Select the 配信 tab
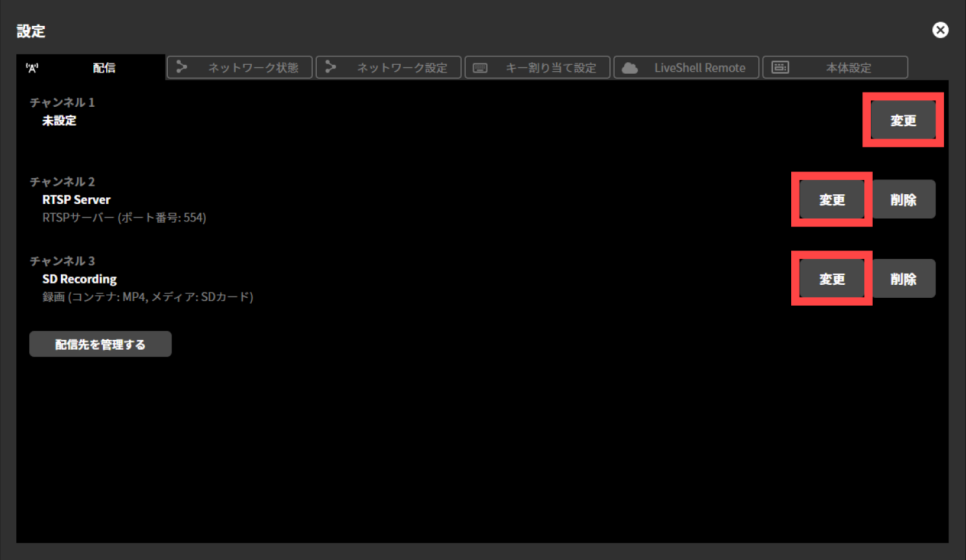 [x=104, y=67]
